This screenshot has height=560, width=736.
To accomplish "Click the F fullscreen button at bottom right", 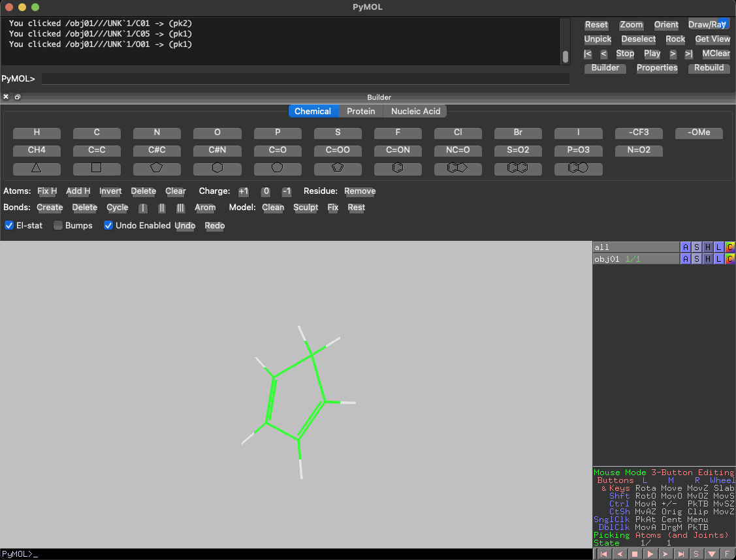I will pos(727,554).
